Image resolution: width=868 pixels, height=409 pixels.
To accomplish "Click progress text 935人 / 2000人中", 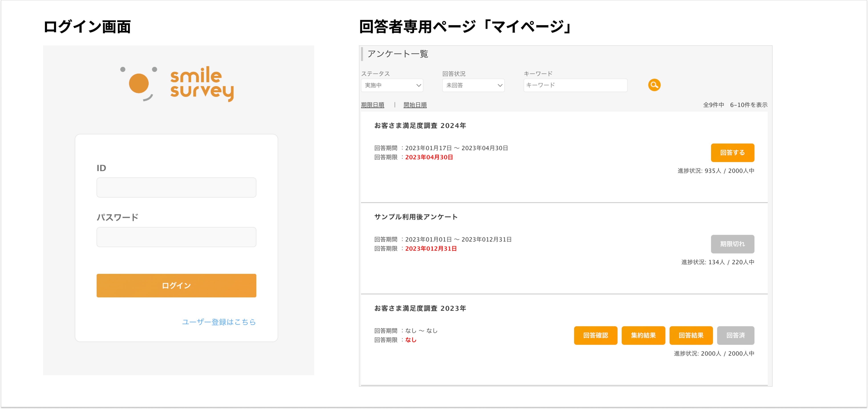I will [729, 171].
